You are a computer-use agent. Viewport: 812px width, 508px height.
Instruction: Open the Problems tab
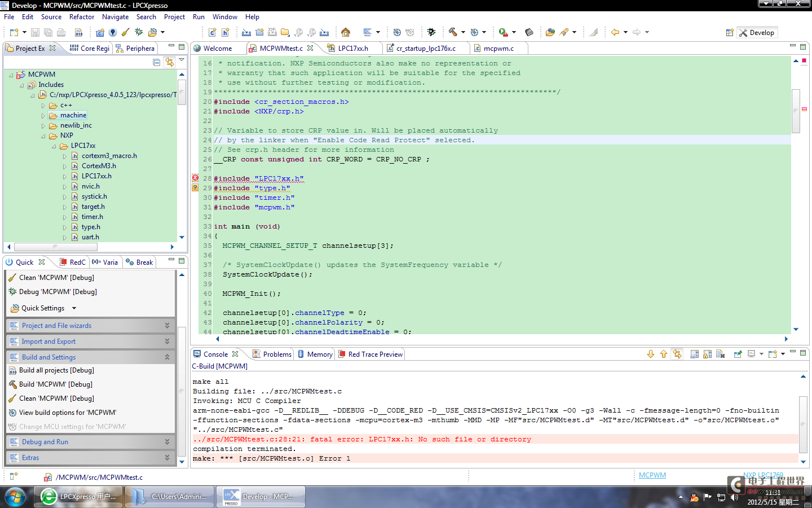point(272,354)
